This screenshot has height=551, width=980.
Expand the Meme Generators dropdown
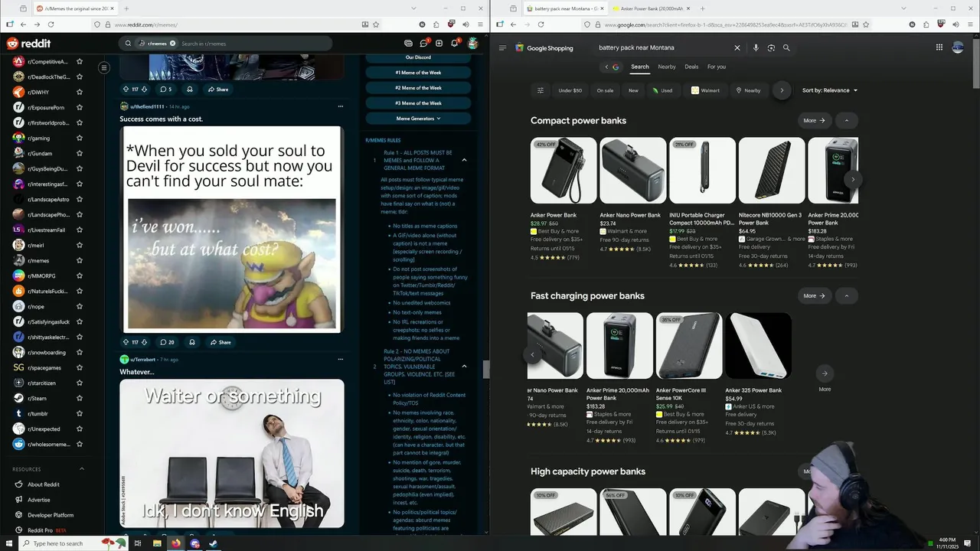click(418, 119)
